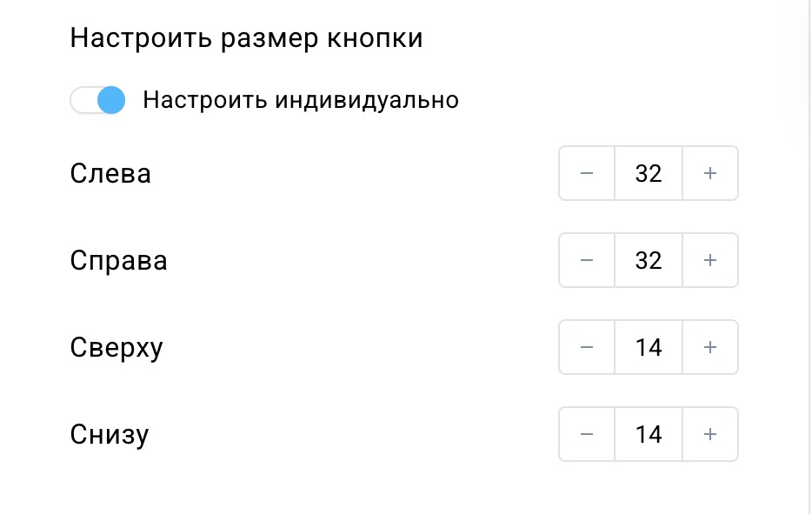The width and height of the screenshot is (812, 515).
Task: Select the "Снизу" value field showing 14
Action: pyautogui.click(x=649, y=434)
